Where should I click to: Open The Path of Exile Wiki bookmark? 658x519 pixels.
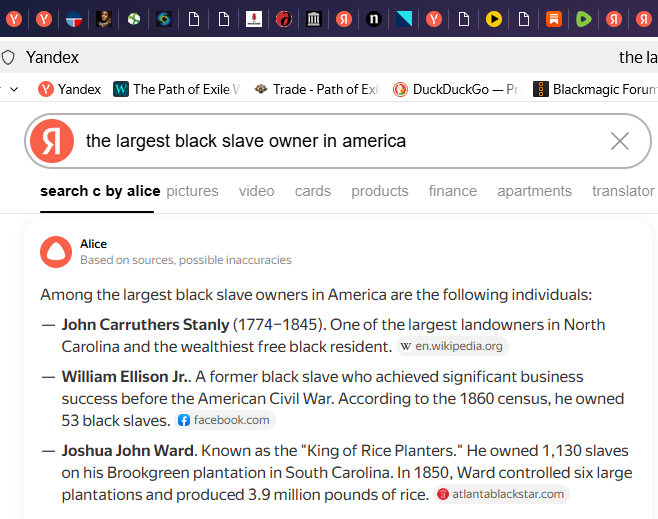point(177,89)
